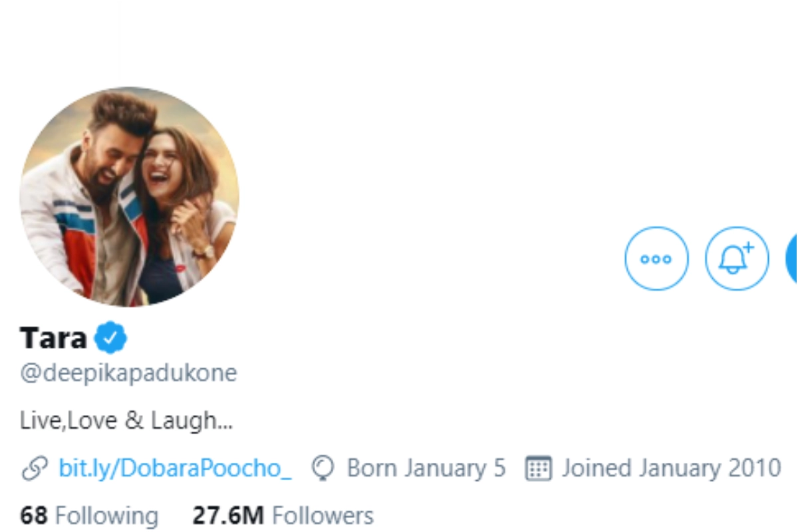Click the blank header banner above profile
The width and height of the screenshot is (798, 532).
399,40
